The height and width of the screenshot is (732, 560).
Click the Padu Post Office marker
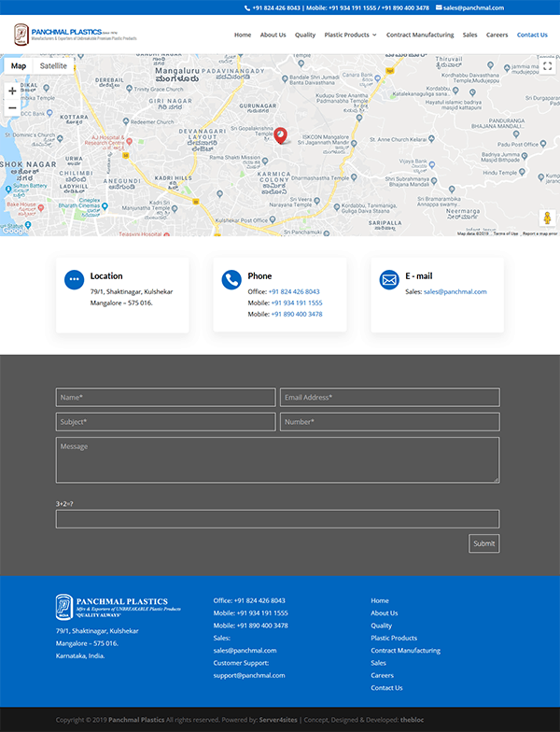pos(543,144)
